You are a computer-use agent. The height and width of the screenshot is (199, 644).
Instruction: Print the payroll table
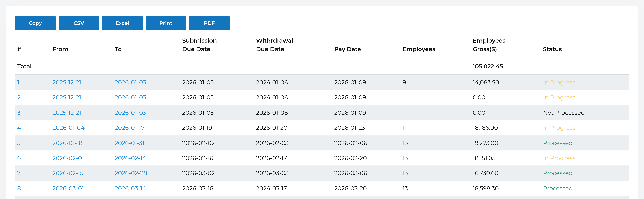(x=166, y=23)
